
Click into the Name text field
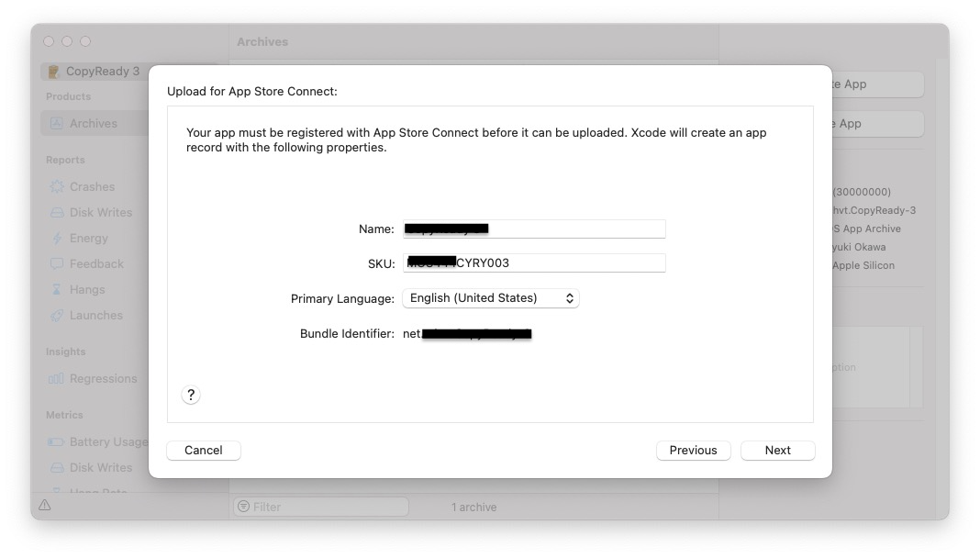[x=534, y=229]
